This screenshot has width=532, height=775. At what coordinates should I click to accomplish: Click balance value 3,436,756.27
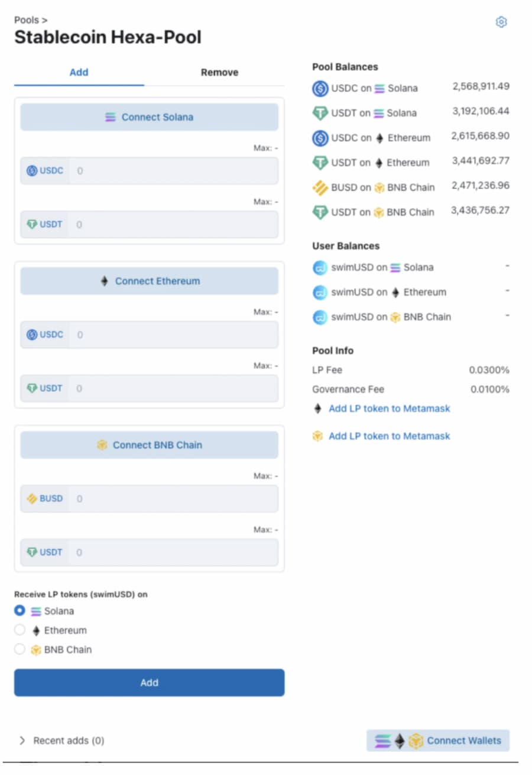[x=480, y=210]
